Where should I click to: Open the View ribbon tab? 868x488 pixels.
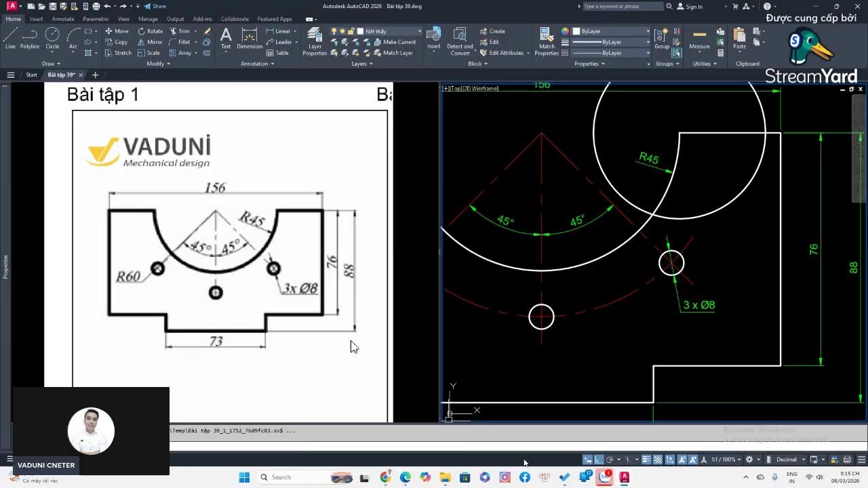(123, 19)
